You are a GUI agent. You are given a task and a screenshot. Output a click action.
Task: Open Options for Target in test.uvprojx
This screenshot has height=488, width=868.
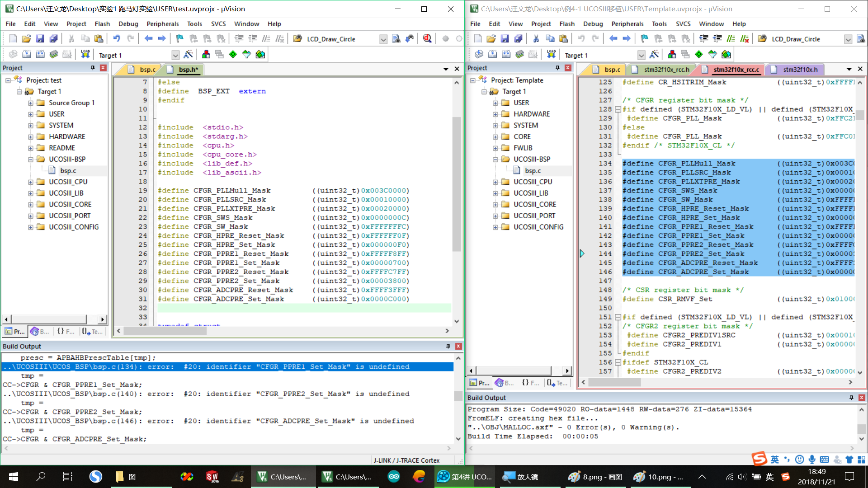pos(188,55)
